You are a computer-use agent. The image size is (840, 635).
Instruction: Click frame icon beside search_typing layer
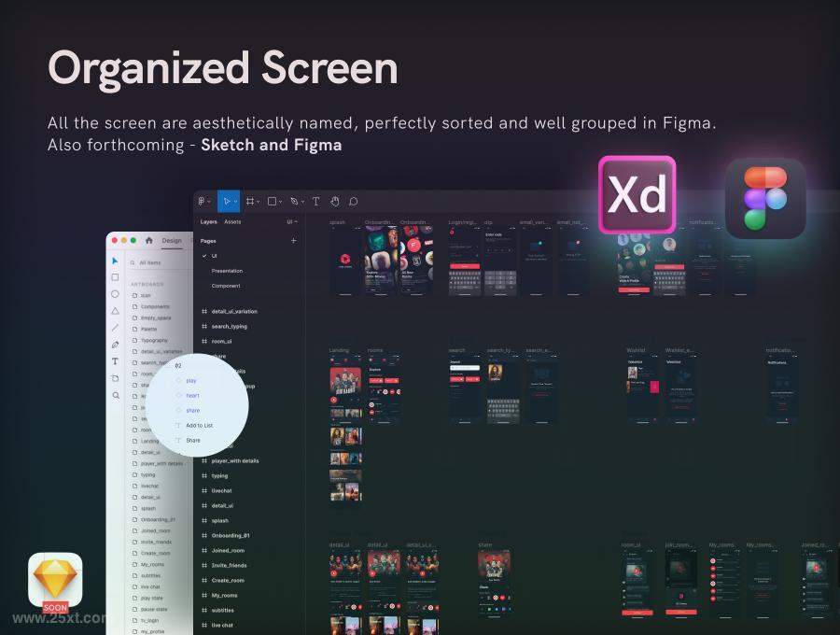(x=204, y=326)
